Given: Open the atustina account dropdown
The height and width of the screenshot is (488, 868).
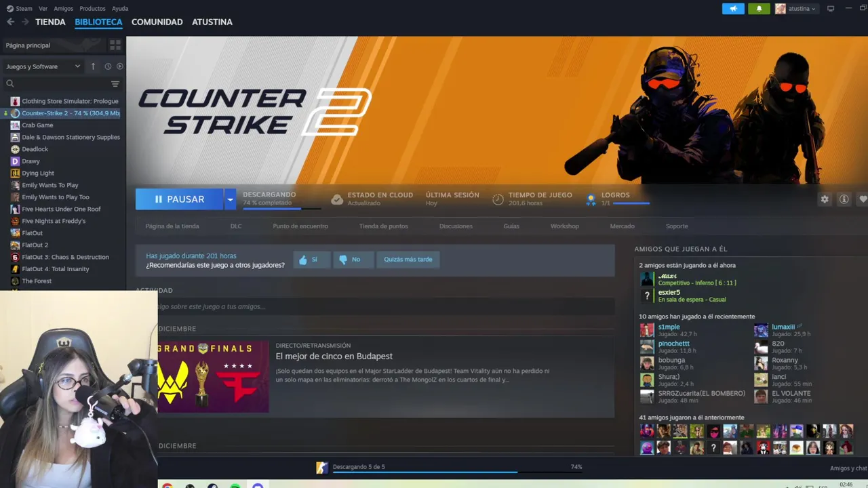Looking at the screenshot, I should click(x=796, y=9).
